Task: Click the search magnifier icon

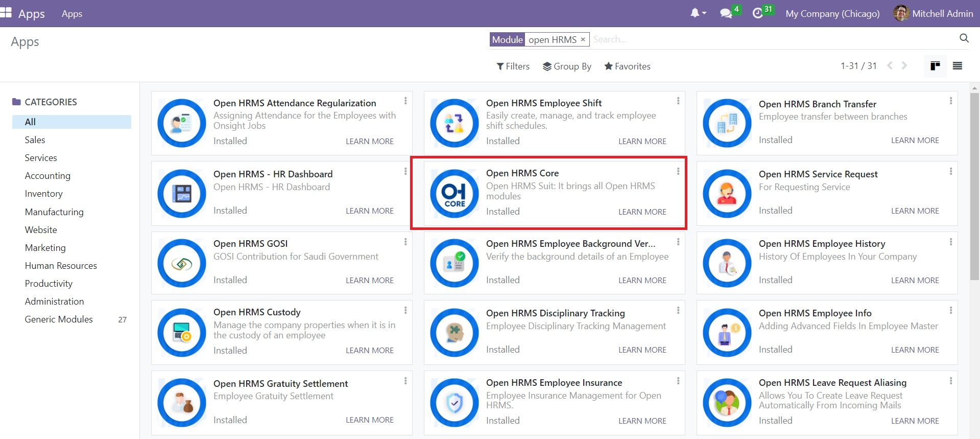Action: click(x=964, y=38)
